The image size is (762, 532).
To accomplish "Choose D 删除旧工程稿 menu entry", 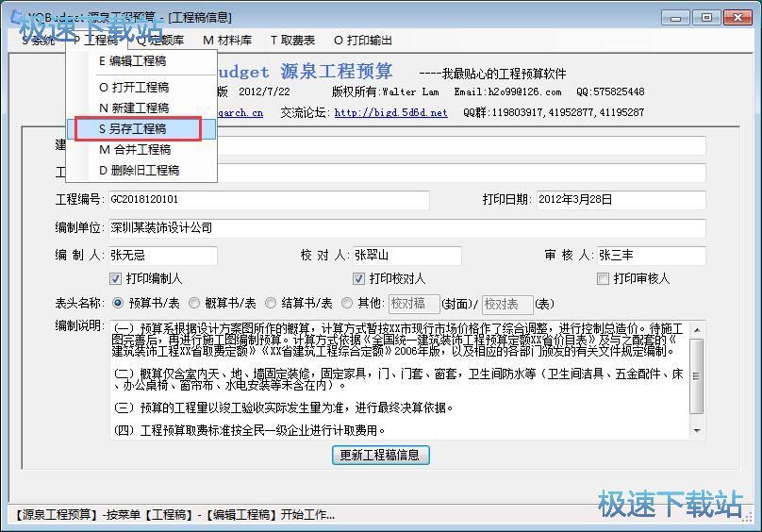I will (141, 170).
